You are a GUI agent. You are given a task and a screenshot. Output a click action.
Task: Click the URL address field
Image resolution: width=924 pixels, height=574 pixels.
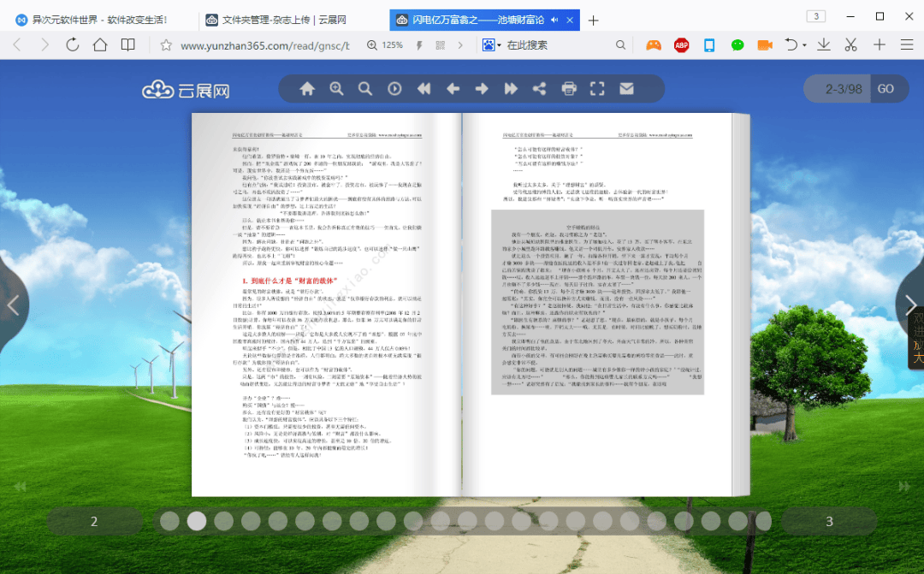pyautogui.click(x=265, y=45)
